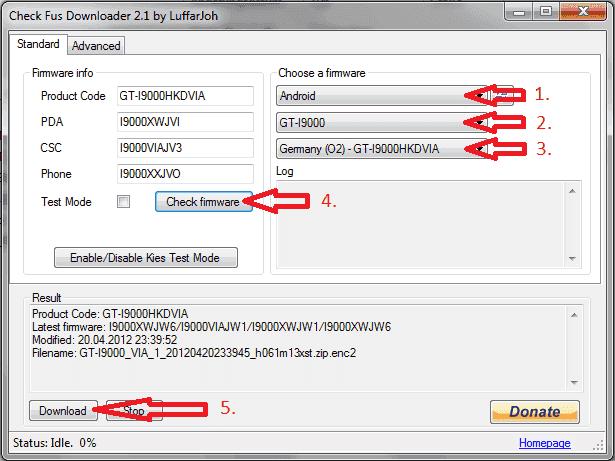Start the firmware Download
The image size is (615, 461).
click(63, 411)
